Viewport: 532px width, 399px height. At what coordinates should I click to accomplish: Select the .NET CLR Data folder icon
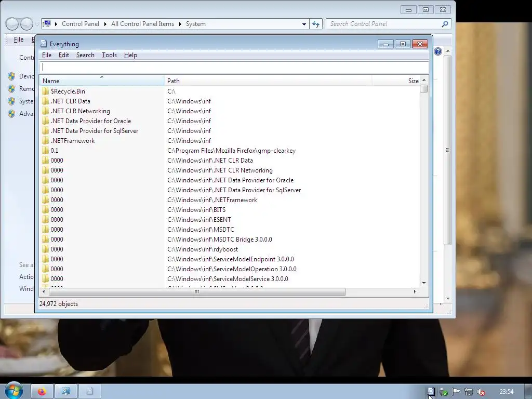(46, 101)
